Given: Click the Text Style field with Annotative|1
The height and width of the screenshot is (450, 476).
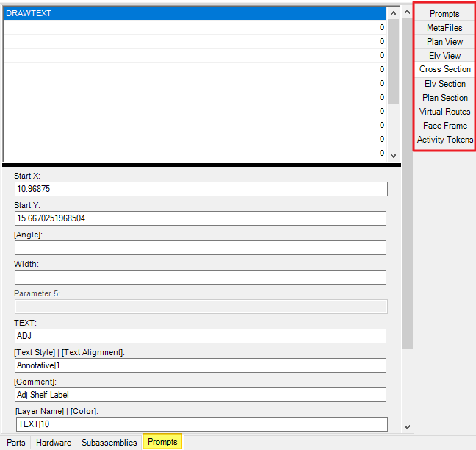Looking at the screenshot, I should click(x=201, y=365).
